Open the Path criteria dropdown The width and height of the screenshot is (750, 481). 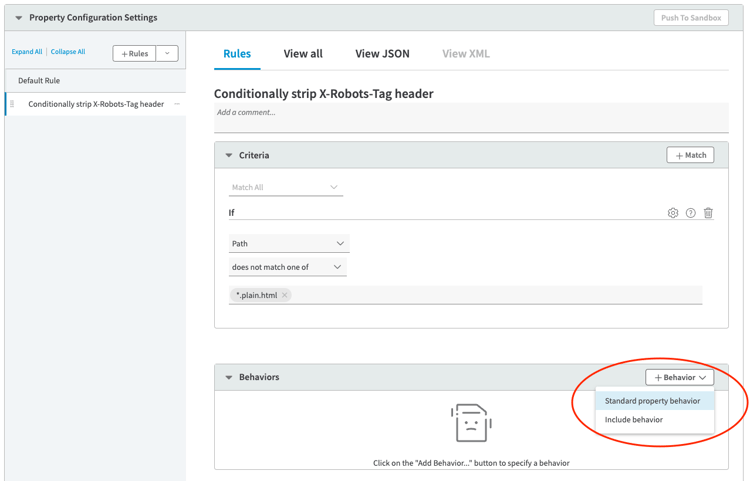click(288, 244)
